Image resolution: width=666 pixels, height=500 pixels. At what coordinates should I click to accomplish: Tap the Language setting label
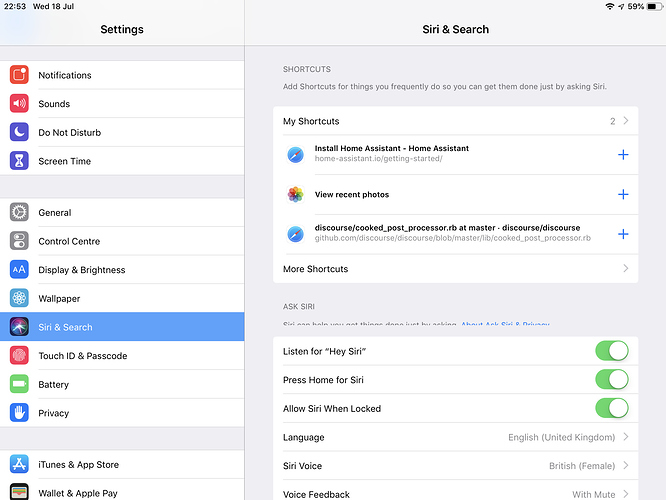303,437
